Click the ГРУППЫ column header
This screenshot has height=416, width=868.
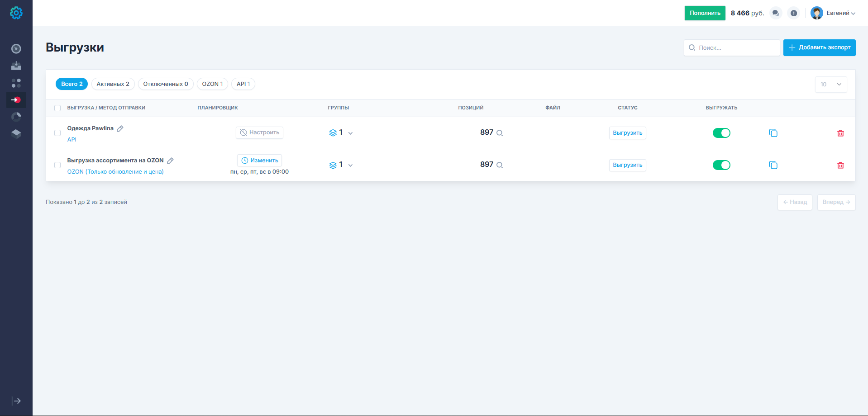click(338, 108)
